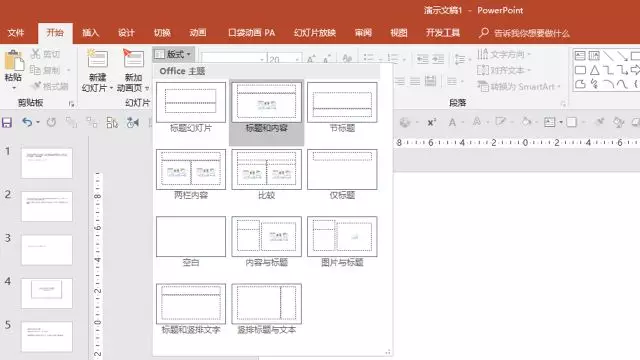Click the Cut (剪切) scissors icon
This screenshot has height=360, width=640.
click(36, 53)
